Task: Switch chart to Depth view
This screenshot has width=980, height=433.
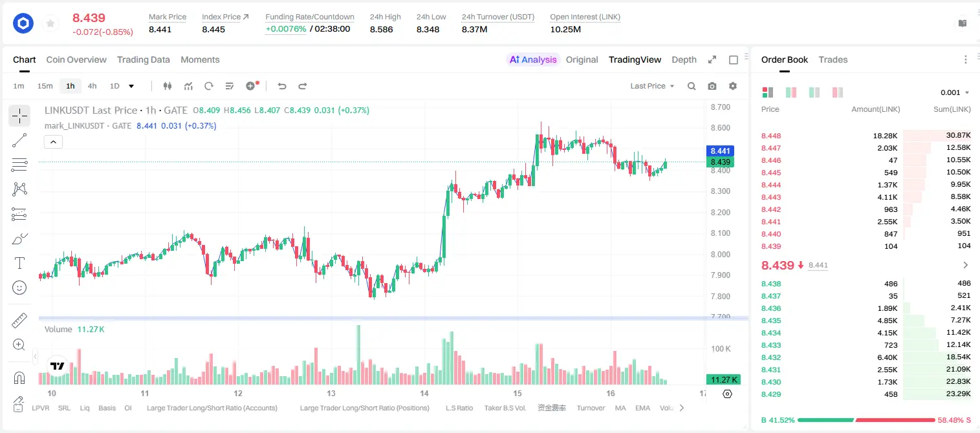Action: tap(684, 59)
